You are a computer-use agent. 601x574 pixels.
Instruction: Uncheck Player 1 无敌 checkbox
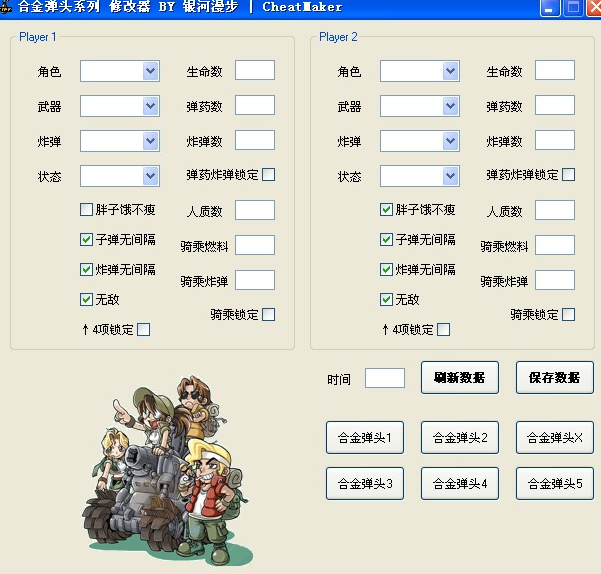pos(87,299)
